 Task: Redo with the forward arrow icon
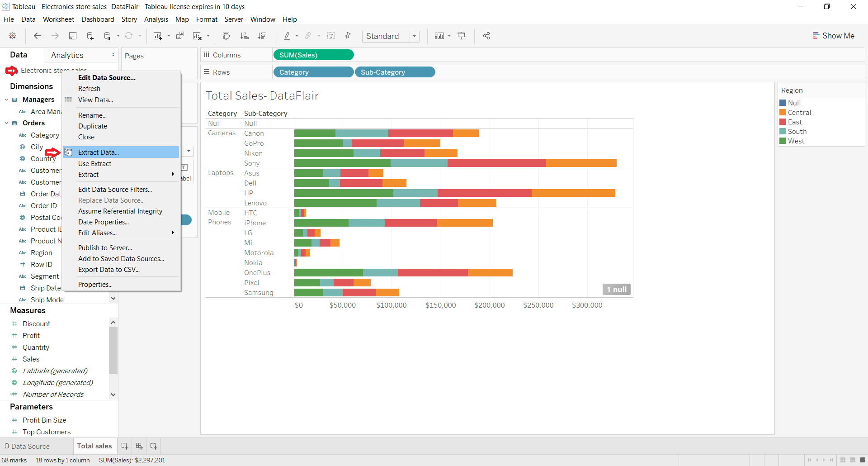tap(55, 36)
